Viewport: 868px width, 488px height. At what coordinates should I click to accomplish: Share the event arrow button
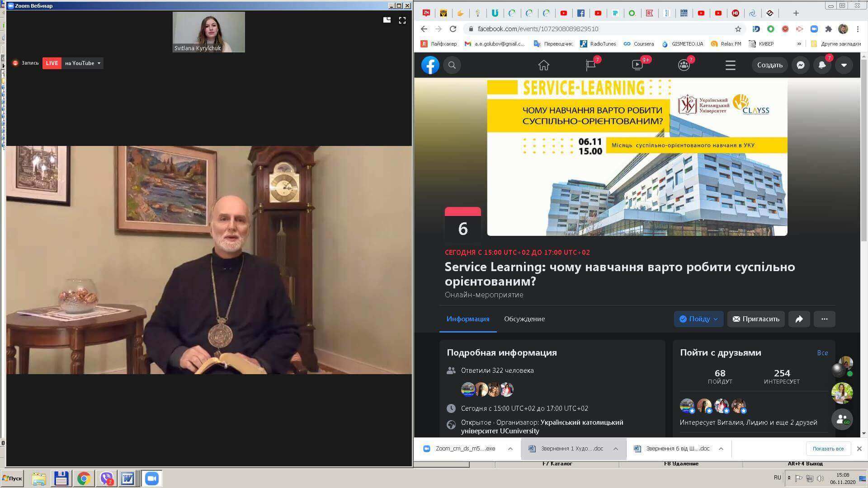click(x=799, y=319)
